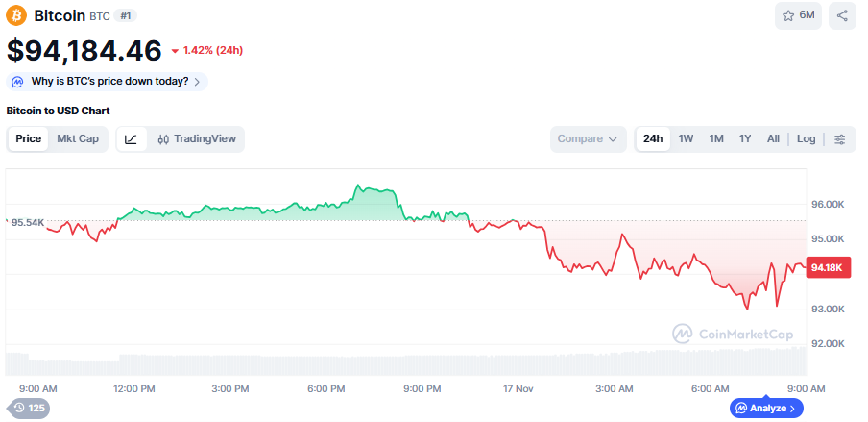
Task: Switch chart to Price view
Action: [29, 138]
